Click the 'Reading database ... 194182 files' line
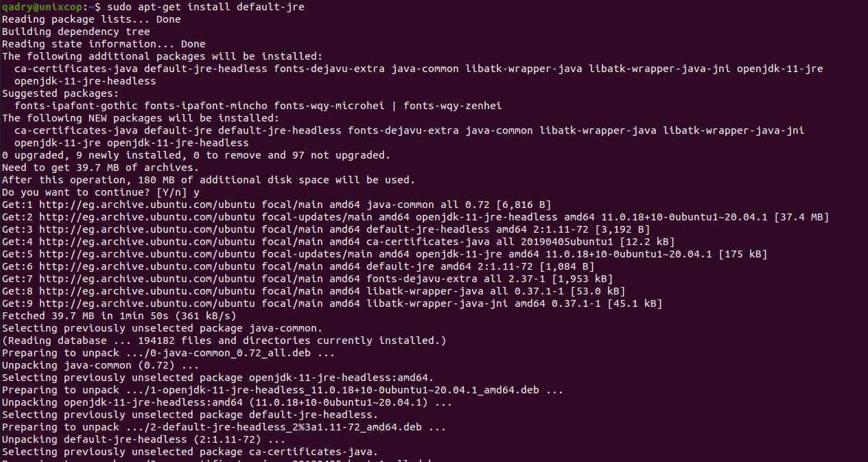The width and height of the screenshot is (868, 462). coord(224,340)
